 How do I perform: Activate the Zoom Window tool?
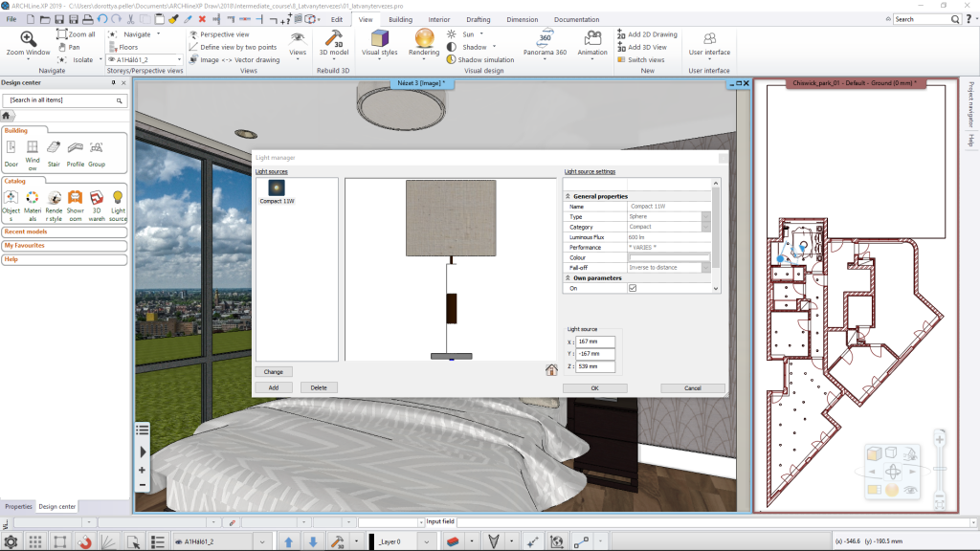coord(28,43)
